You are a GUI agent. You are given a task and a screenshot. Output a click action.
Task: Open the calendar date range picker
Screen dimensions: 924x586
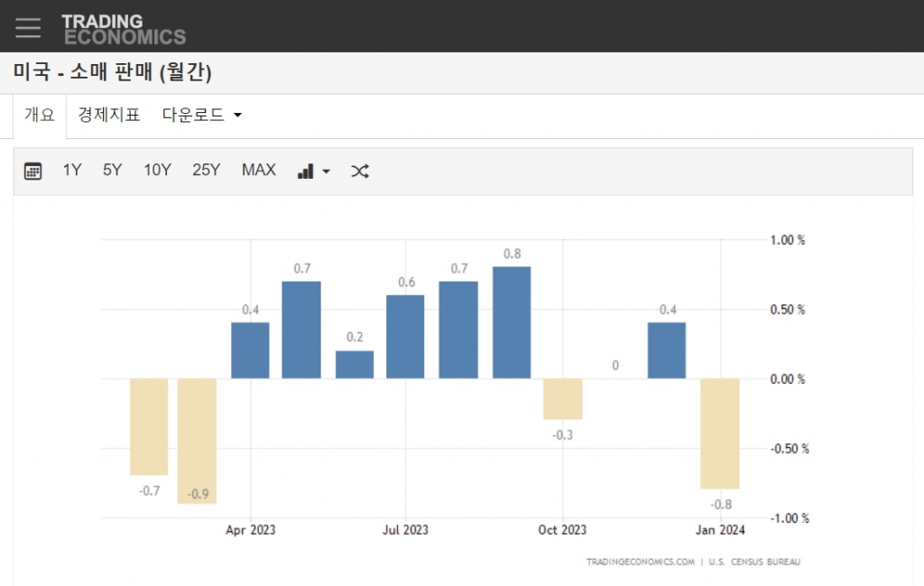(33, 171)
